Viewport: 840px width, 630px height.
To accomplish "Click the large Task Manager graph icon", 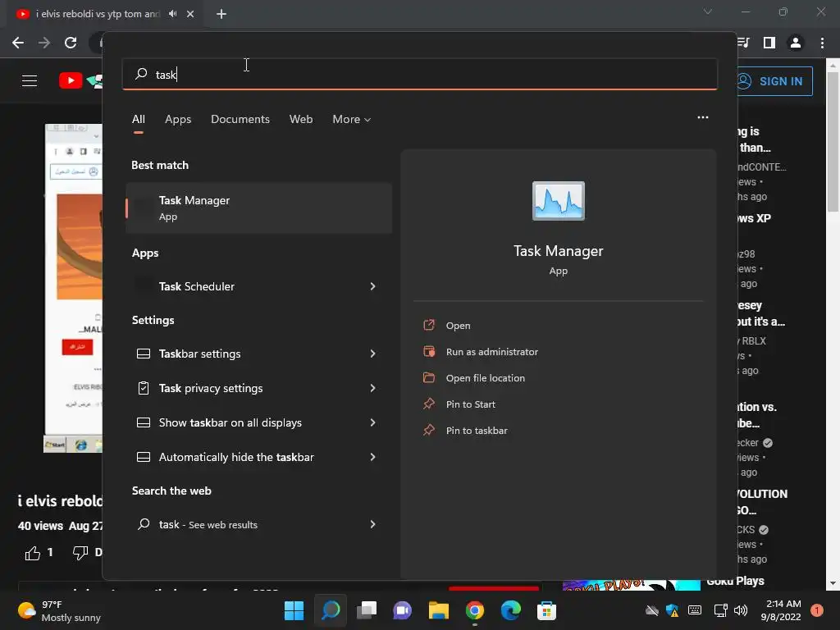I will click(558, 201).
